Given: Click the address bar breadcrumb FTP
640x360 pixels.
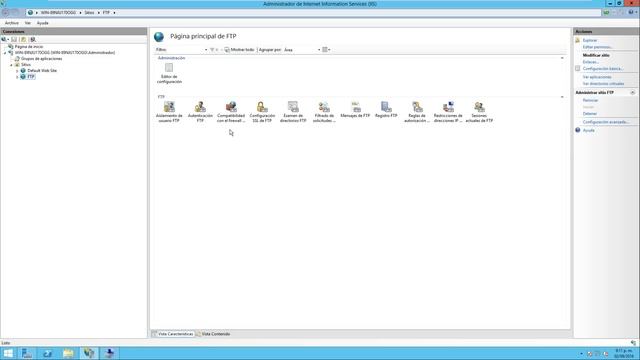Looking at the screenshot, I should pyautogui.click(x=106, y=13).
